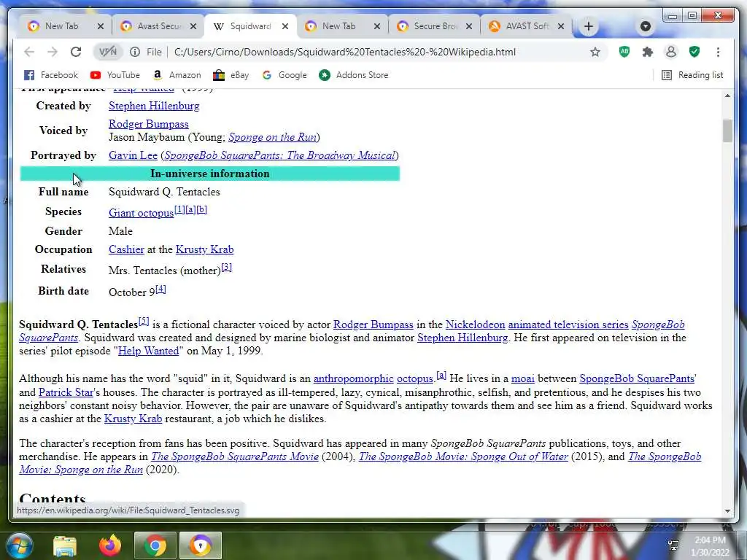
Task: Open Google Chrome from the taskbar
Action: [x=155, y=545]
